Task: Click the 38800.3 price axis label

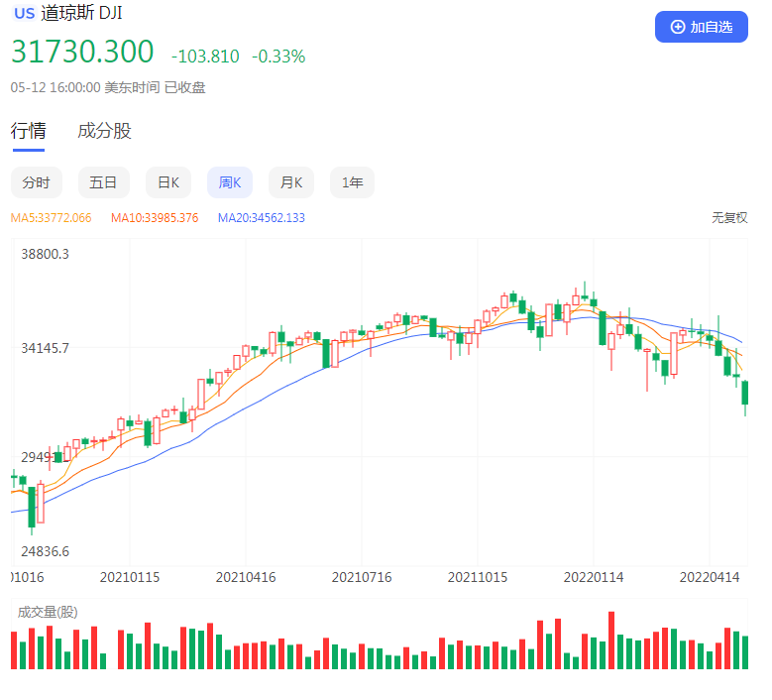Action: [x=45, y=254]
